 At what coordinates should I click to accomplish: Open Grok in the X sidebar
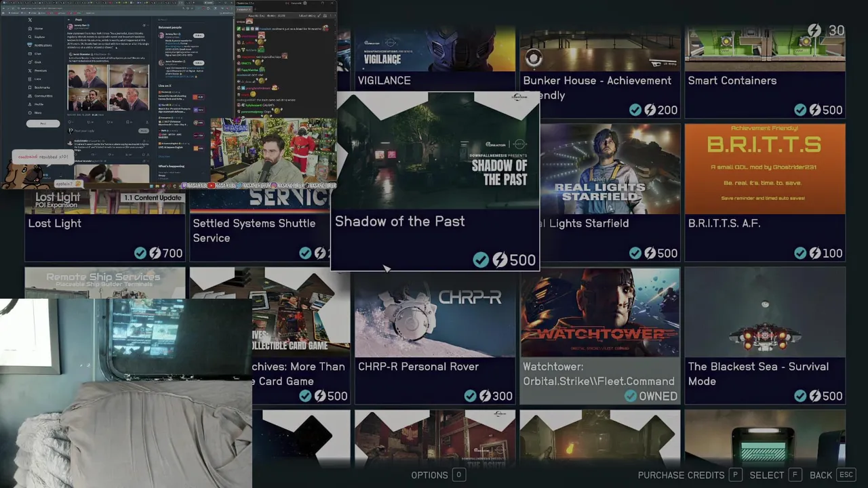click(35, 62)
